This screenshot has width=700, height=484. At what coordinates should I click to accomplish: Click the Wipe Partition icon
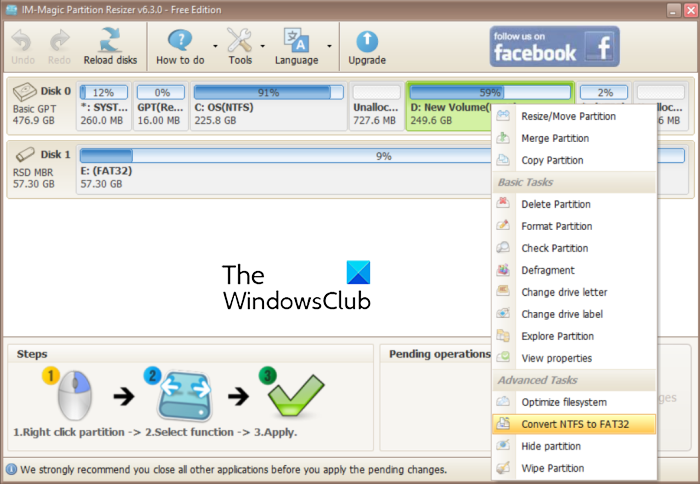(x=503, y=467)
